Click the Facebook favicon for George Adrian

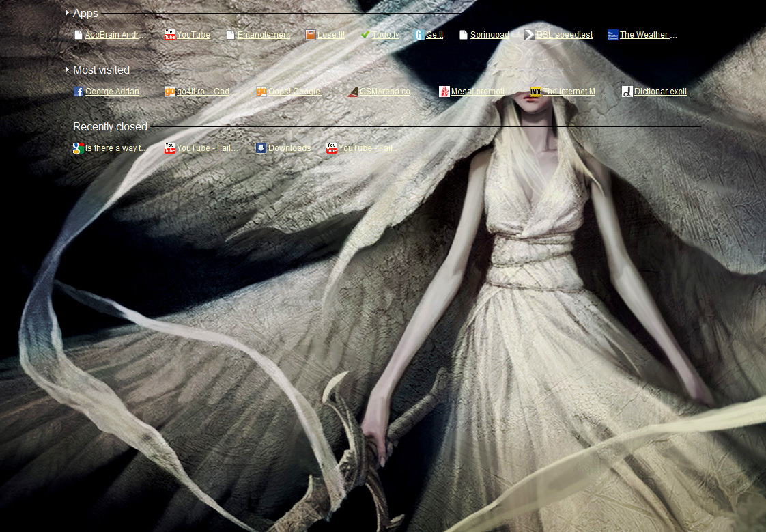click(78, 92)
